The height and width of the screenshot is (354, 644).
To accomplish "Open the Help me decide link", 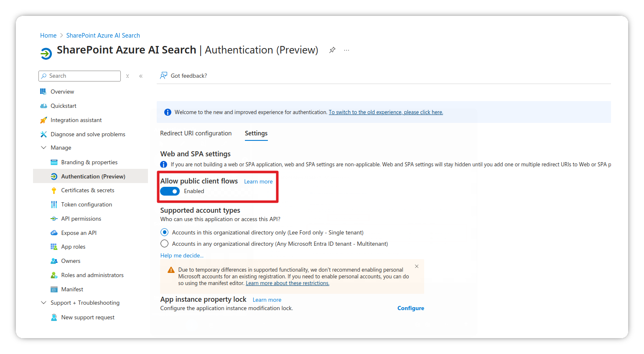I will coord(182,255).
